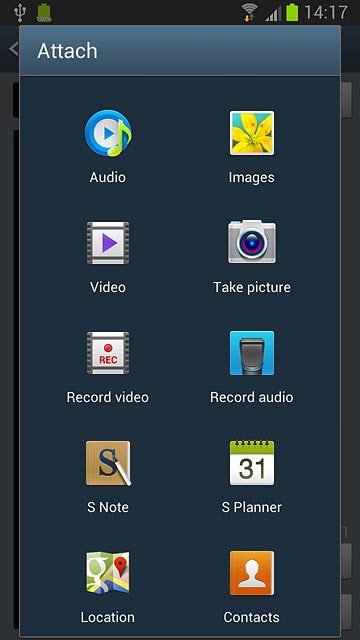The width and height of the screenshot is (360, 640).
Task: Open the S Note icon
Action: 109,463
